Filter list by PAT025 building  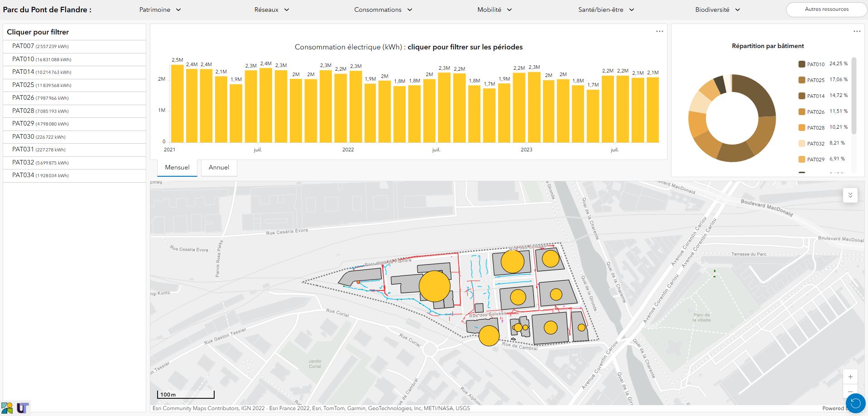[42, 85]
